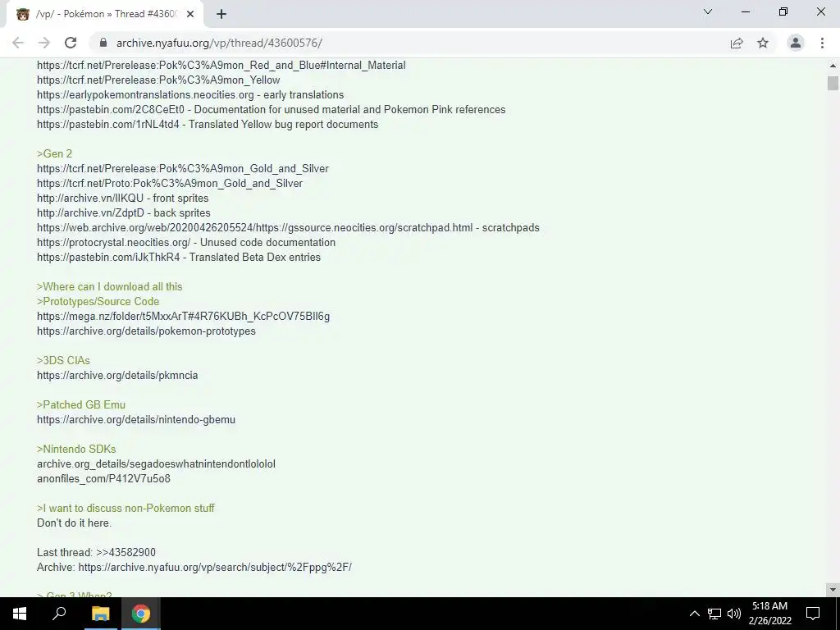Click '>I want to discuss non-Pokemon stuff'

pyautogui.click(x=126, y=508)
